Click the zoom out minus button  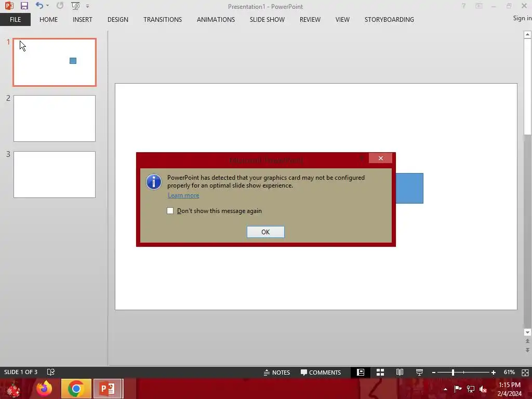[434, 373]
